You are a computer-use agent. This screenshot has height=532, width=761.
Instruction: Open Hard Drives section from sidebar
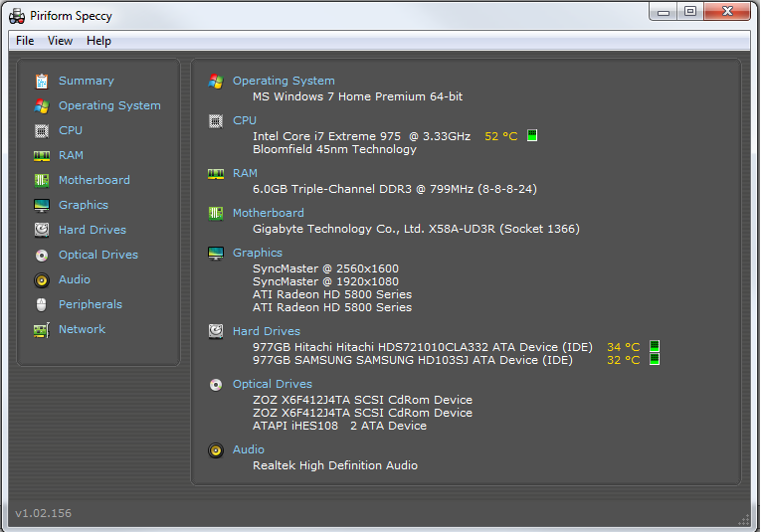coord(93,230)
